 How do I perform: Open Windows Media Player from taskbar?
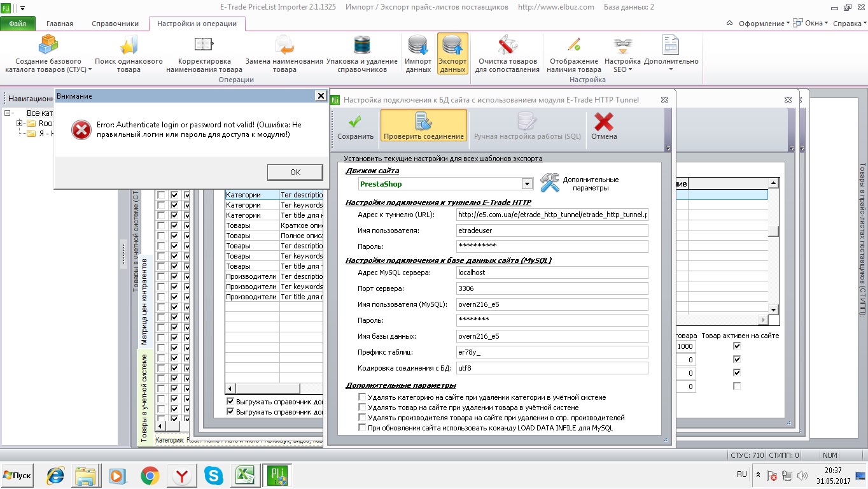point(117,475)
